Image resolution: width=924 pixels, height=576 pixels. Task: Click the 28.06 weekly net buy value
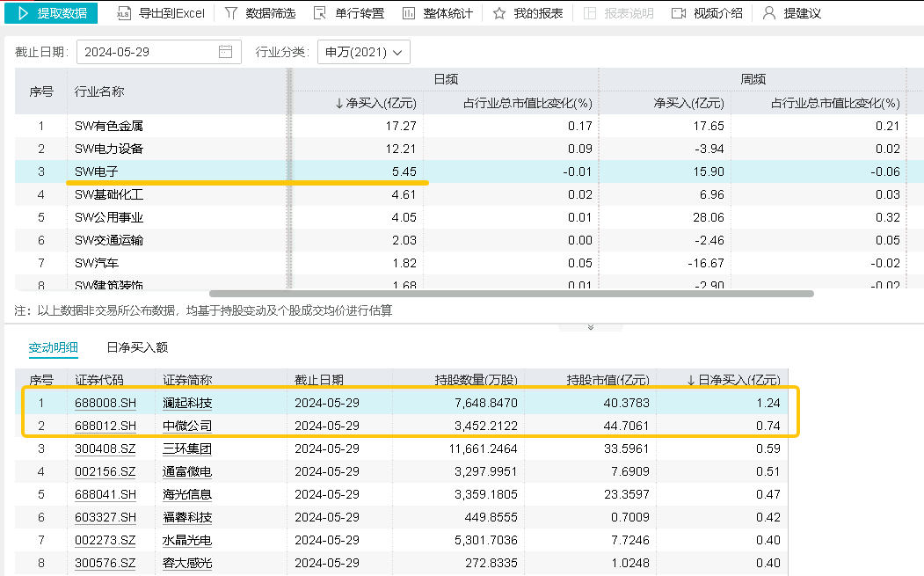tap(709, 217)
